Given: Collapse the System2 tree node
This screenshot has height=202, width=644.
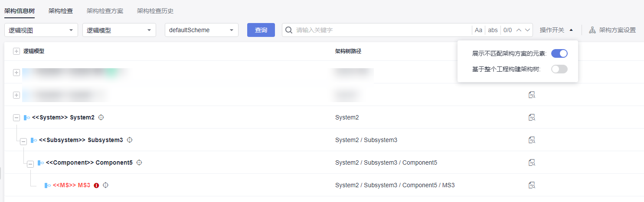Looking at the screenshot, I should pos(16,117).
